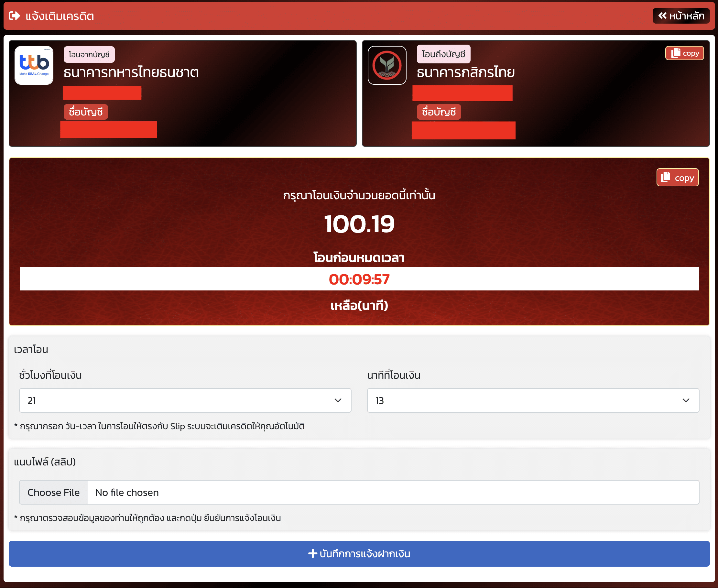Expand the hour dropdown chevron arrow
The width and height of the screenshot is (718, 588).
(338, 400)
